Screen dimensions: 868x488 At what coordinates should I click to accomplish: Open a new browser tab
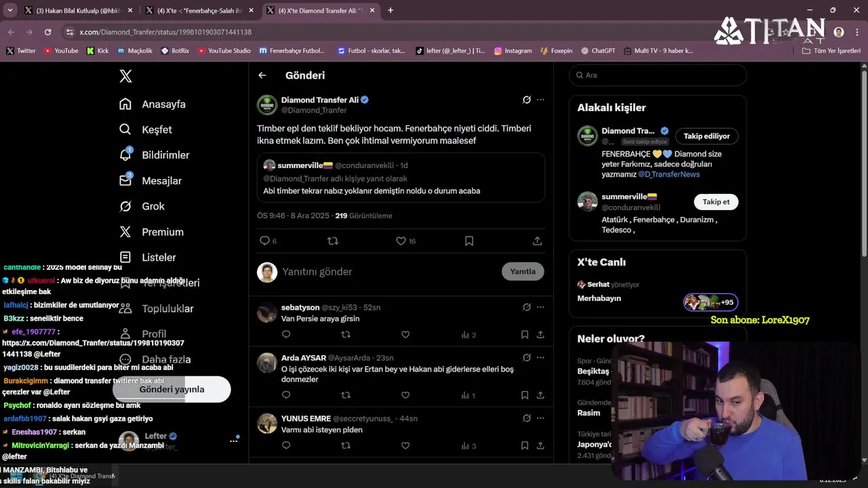[391, 10]
